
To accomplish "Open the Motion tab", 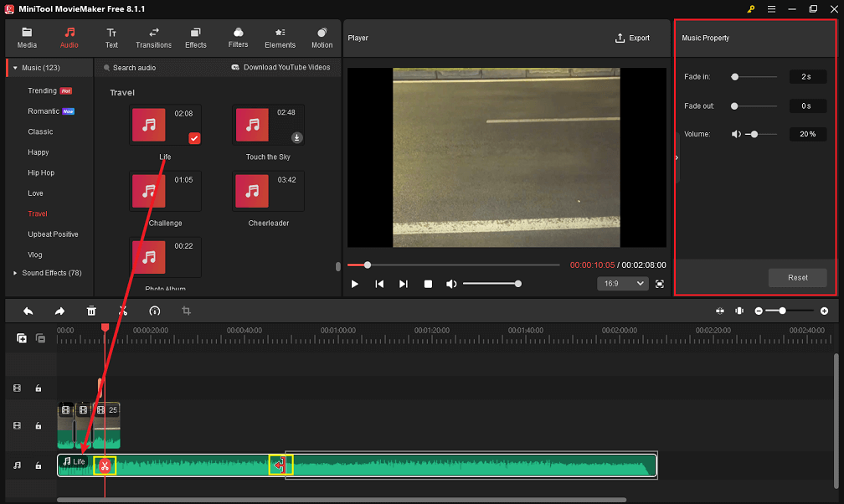I will 322,39.
